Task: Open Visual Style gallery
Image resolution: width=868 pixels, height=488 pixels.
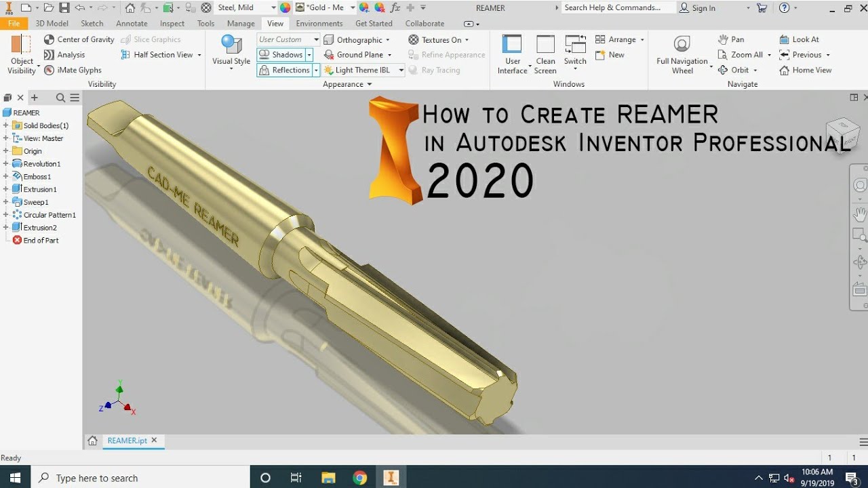Action: [x=231, y=53]
